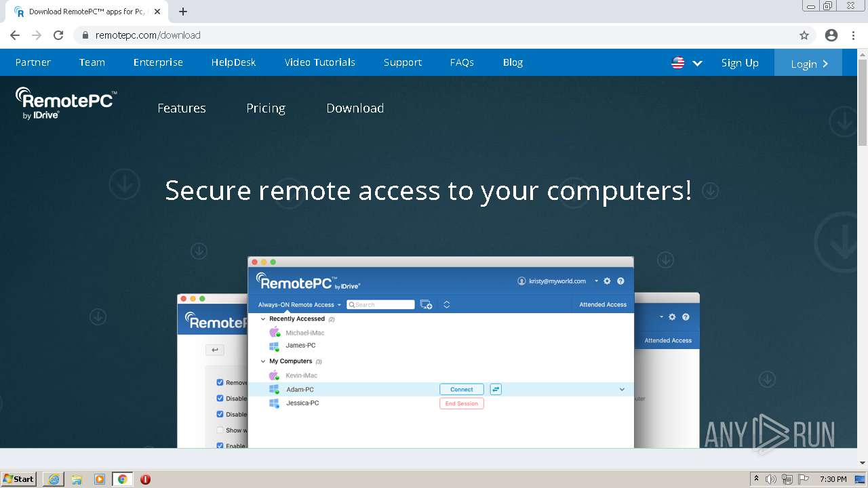This screenshot has height=488, width=868.
Task: Switch to the Attended Access tab
Action: pyautogui.click(x=603, y=305)
